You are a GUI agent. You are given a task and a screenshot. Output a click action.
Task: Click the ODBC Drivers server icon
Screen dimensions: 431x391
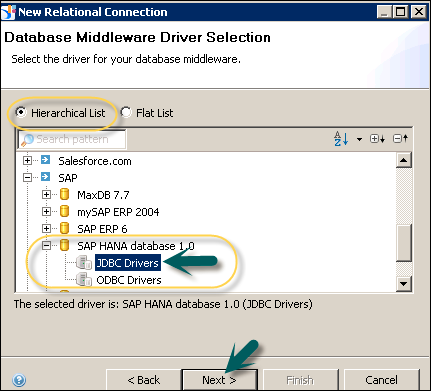(84, 279)
